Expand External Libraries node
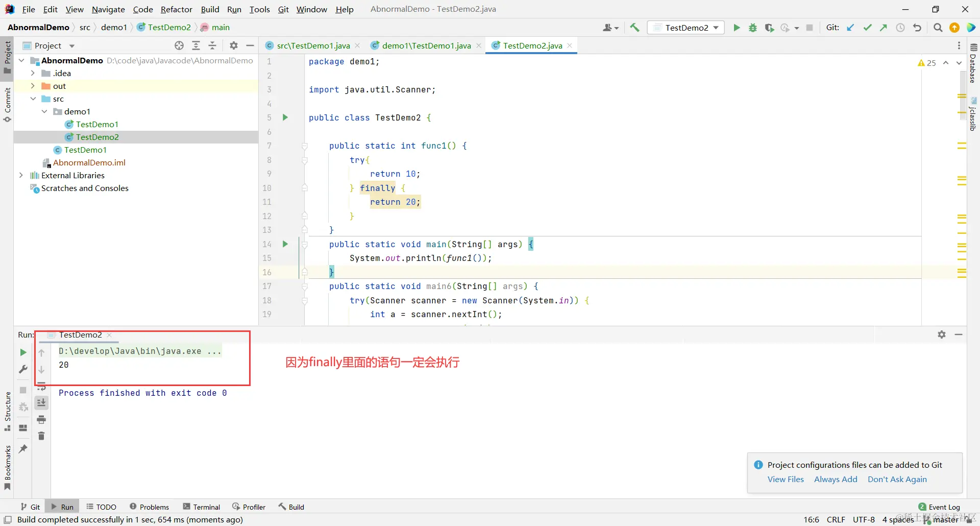The height and width of the screenshot is (526, 980). (x=21, y=175)
